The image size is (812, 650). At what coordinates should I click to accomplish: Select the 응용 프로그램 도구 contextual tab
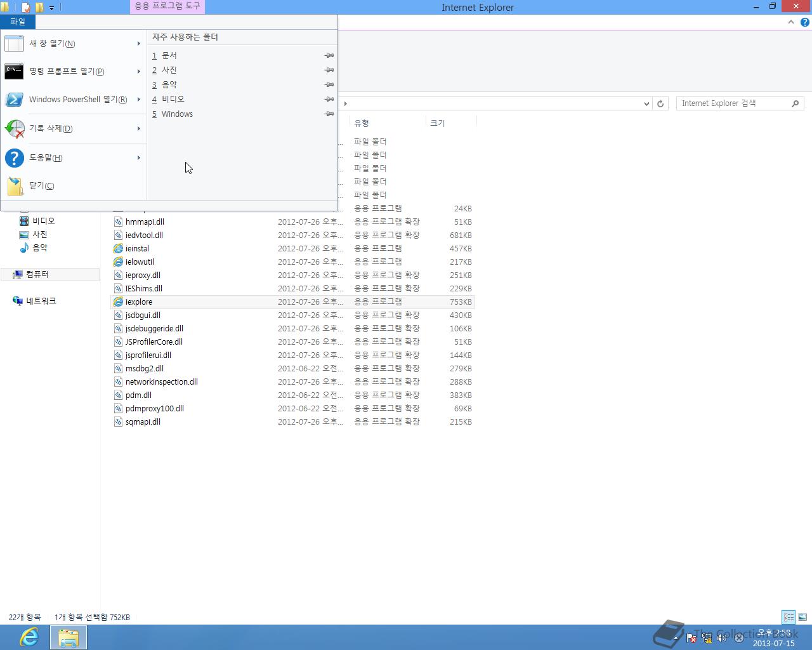[167, 6]
